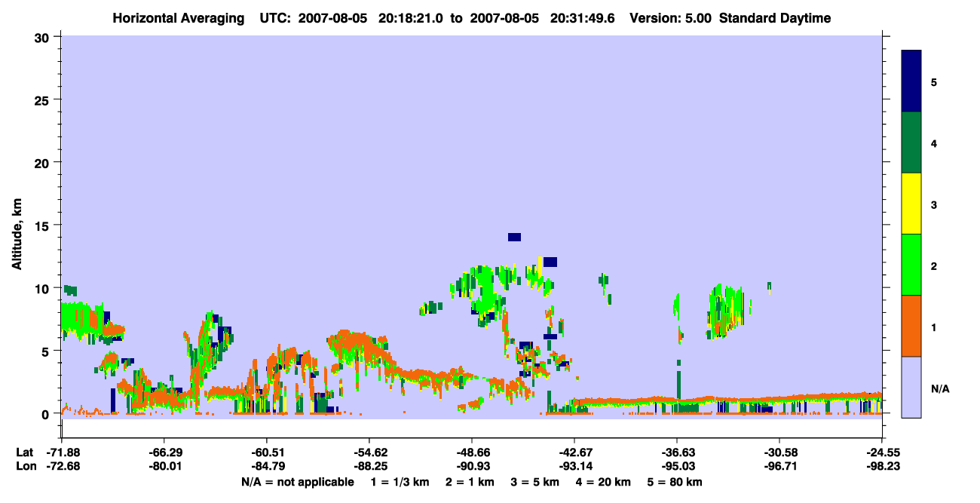Click latitude value '-60.51'
980x503 pixels.
(x=267, y=452)
